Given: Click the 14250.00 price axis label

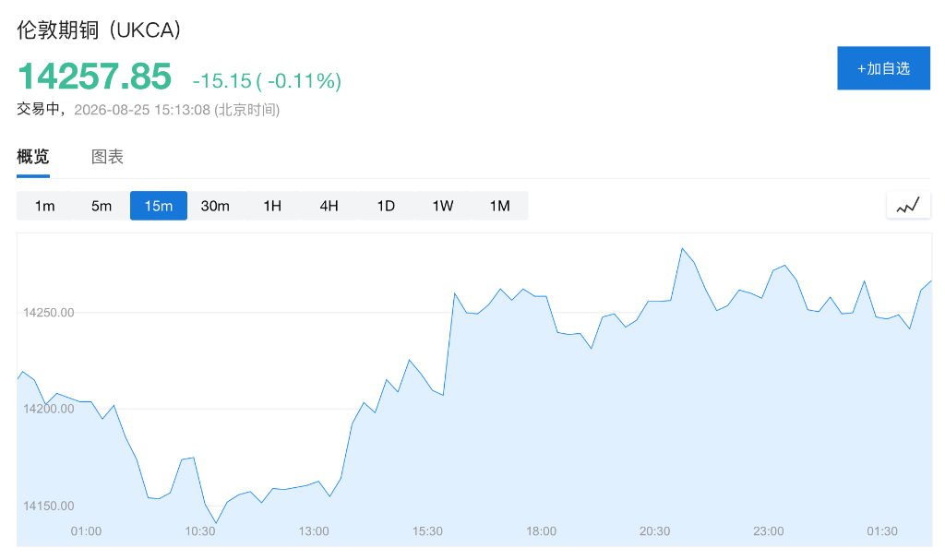Looking at the screenshot, I should click(x=49, y=313).
